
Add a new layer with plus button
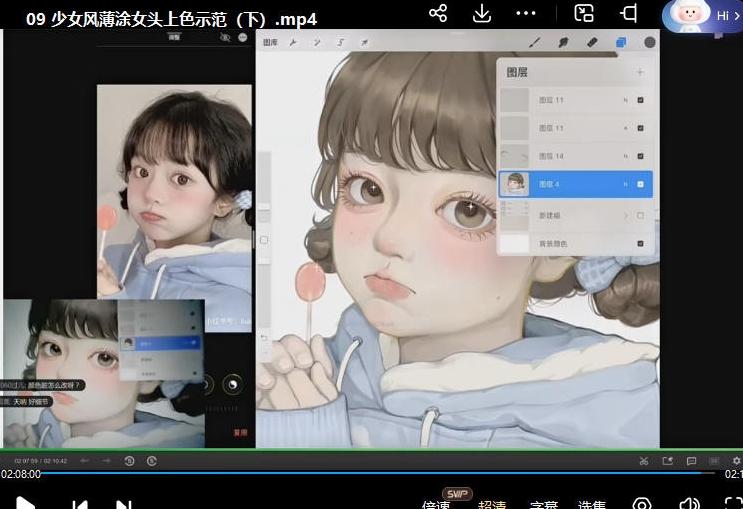(640, 72)
